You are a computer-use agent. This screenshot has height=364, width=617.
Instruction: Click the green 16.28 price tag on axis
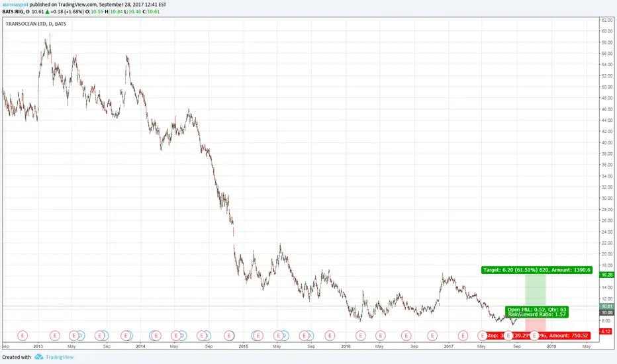[x=607, y=275]
